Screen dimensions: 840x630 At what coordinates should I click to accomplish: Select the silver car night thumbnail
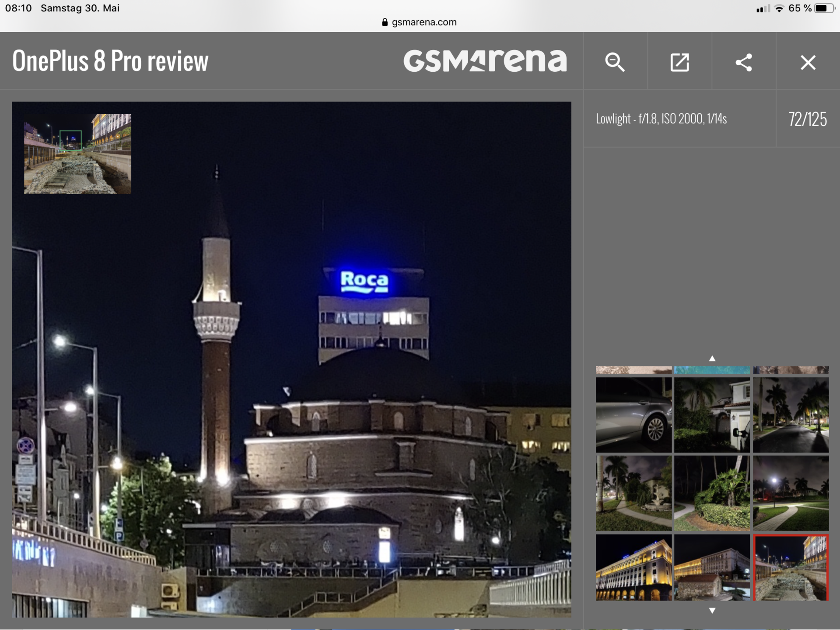[633, 415]
